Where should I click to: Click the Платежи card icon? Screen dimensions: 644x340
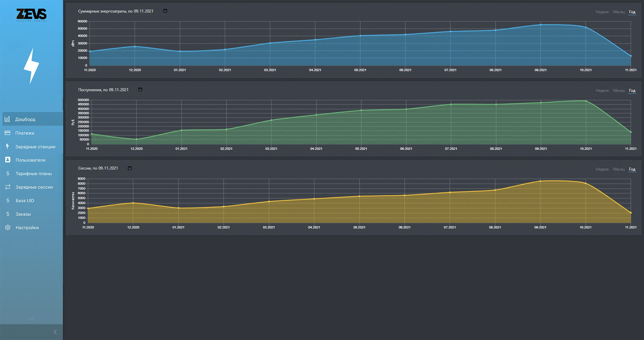tap(7, 133)
